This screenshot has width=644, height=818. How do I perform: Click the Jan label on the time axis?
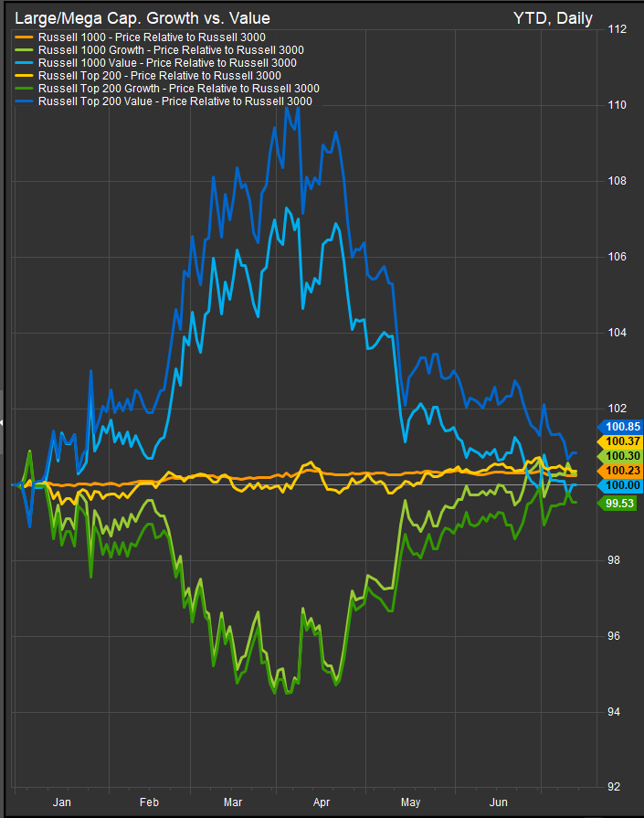click(62, 802)
